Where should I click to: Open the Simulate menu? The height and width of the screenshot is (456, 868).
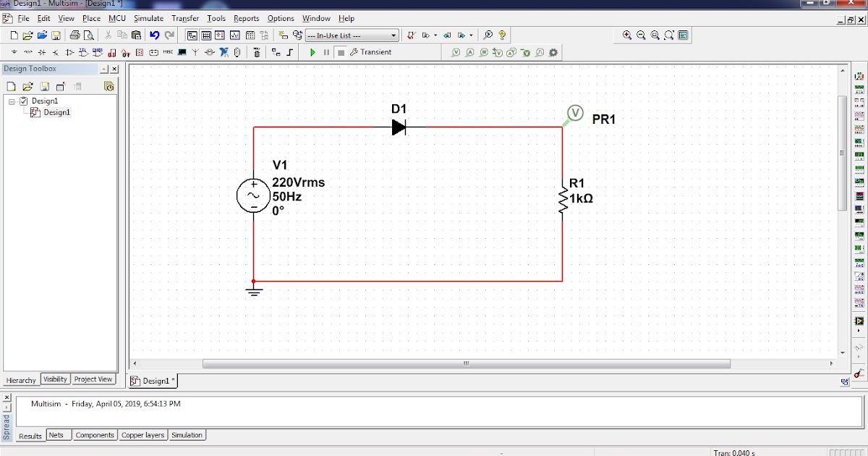(148, 18)
